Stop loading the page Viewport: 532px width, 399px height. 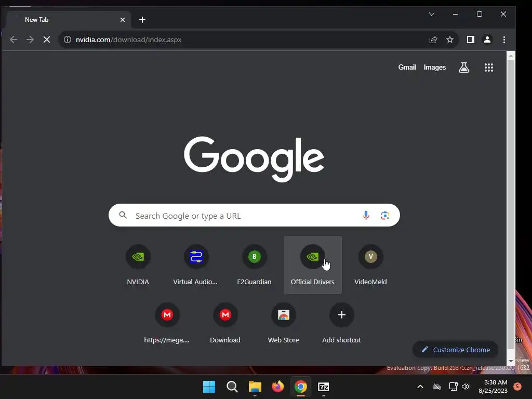[47, 39]
